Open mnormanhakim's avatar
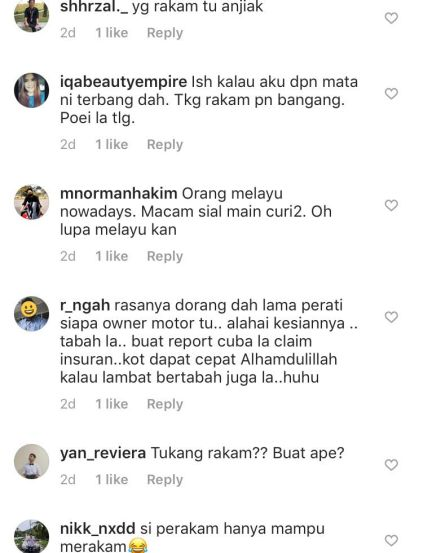This screenshot has width=423, height=553. point(31,202)
